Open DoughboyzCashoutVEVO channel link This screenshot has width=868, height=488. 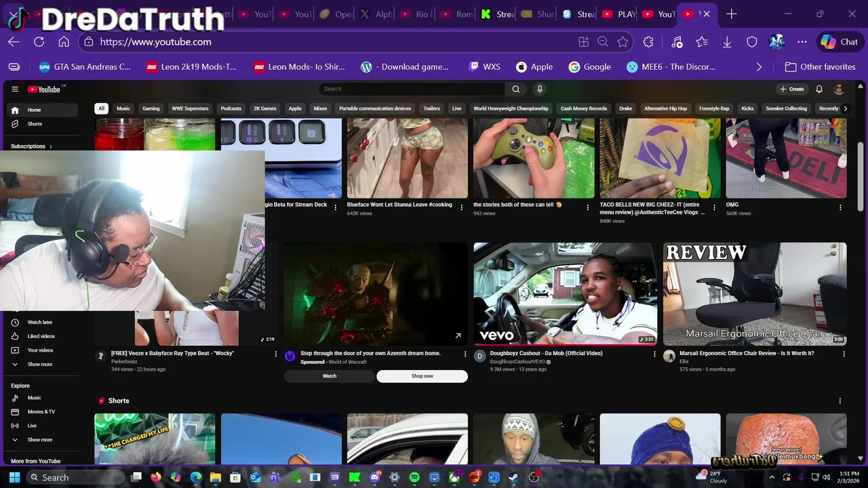(517, 362)
